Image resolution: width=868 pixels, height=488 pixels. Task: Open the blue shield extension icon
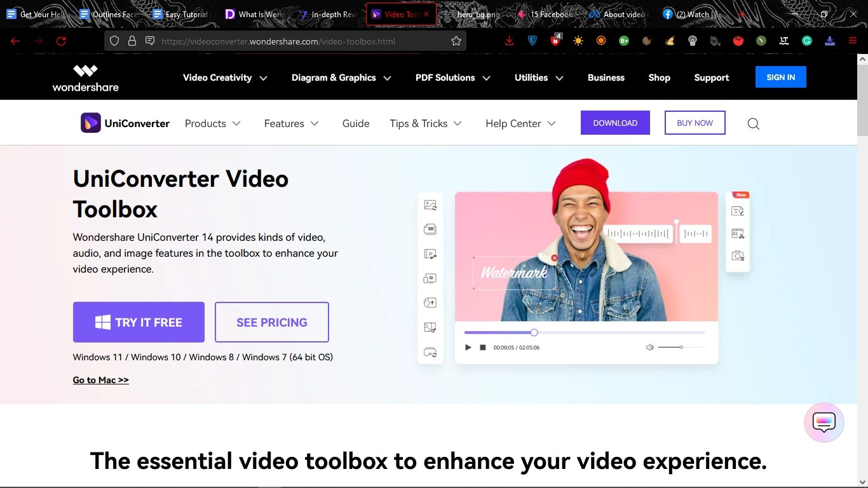[532, 41]
